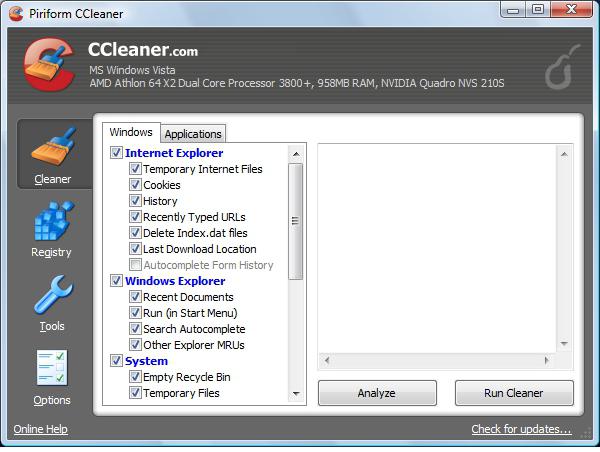Toggle the System group checkbox

click(116, 361)
